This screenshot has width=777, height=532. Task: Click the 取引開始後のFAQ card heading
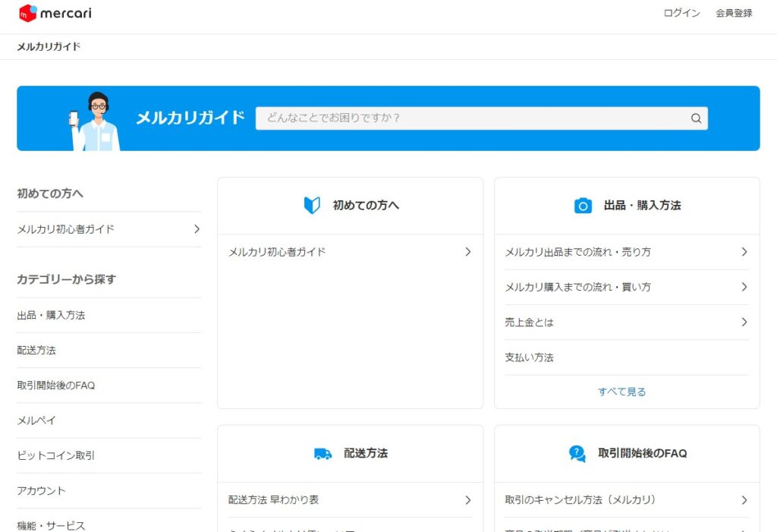tap(642, 453)
